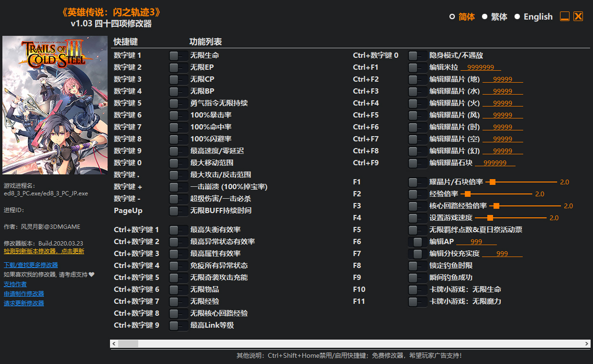Viewport: 593px width, 364px height.
Task: Enable the 无限EP toggle
Action: [x=178, y=67]
